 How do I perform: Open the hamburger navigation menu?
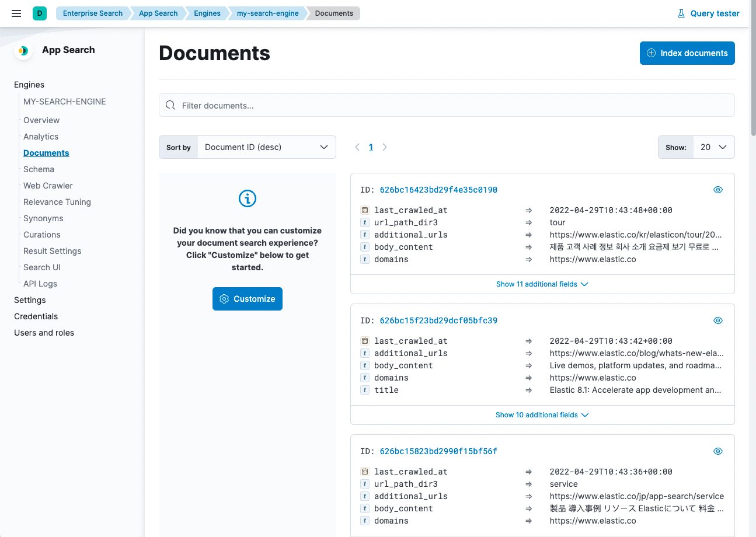click(x=16, y=13)
